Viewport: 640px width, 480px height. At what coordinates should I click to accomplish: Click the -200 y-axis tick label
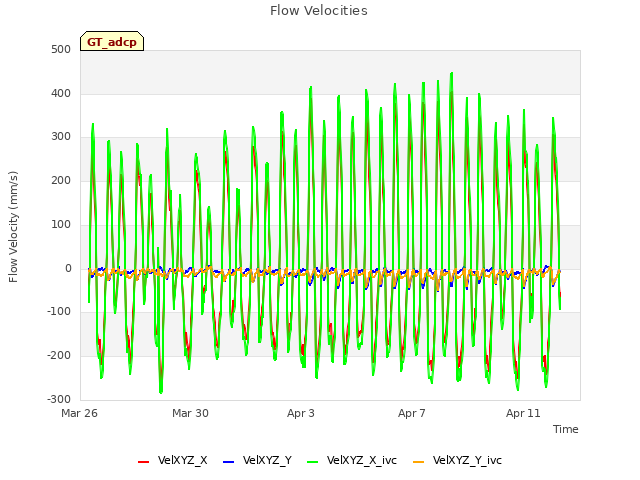(59, 356)
